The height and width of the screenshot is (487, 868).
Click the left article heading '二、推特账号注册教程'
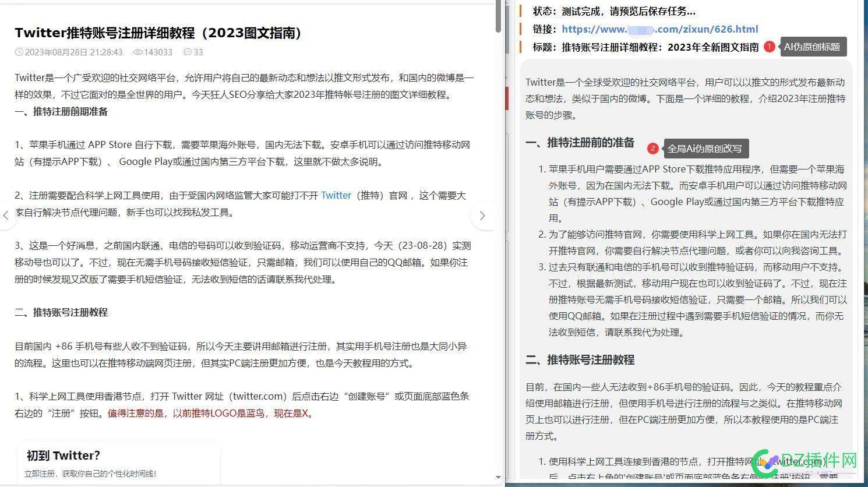[61, 313]
